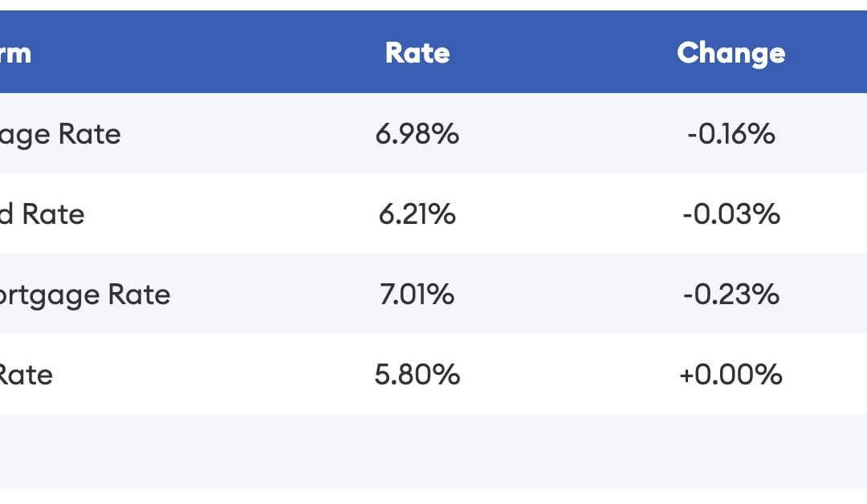Click the empty Rate cell in the bottom row
This screenshot has width=867, height=504.
click(x=417, y=451)
